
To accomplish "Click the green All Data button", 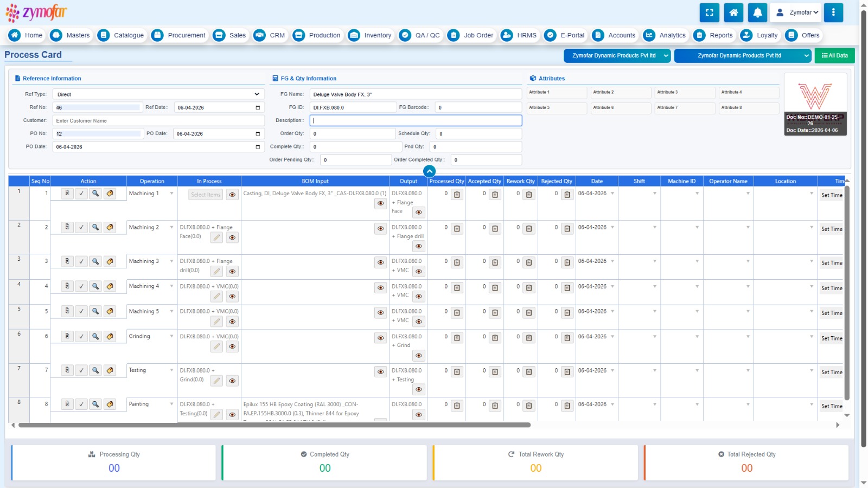I will pyautogui.click(x=834, y=55).
